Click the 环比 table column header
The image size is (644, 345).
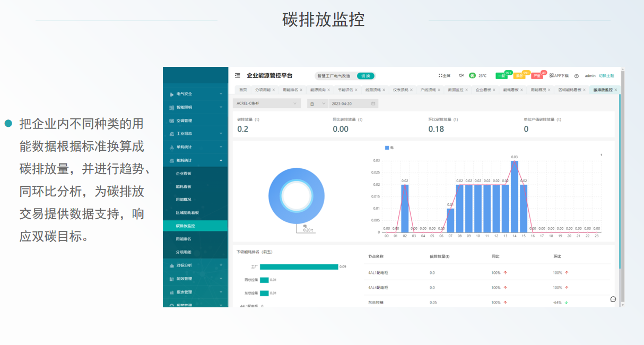(x=557, y=256)
